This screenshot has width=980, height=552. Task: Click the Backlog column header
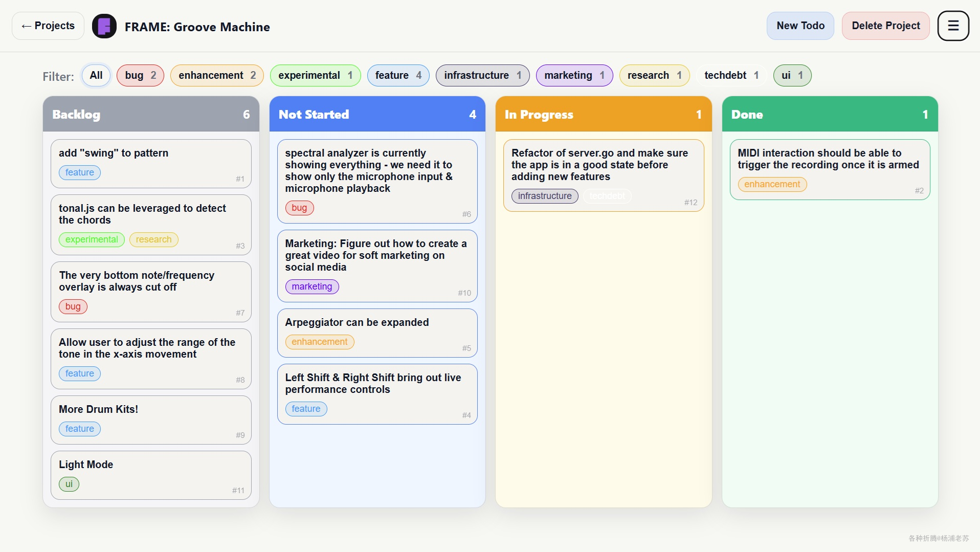coord(151,114)
